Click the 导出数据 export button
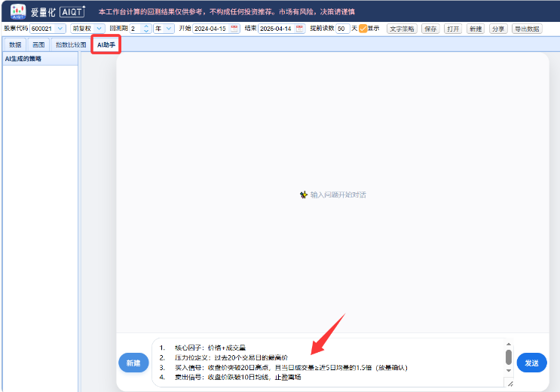 pyautogui.click(x=527, y=29)
